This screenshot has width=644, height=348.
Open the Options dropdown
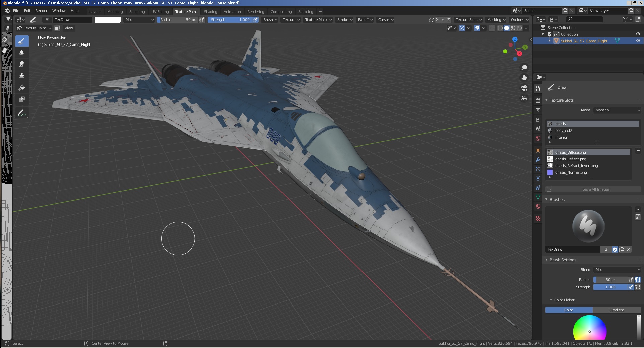[519, 20]
